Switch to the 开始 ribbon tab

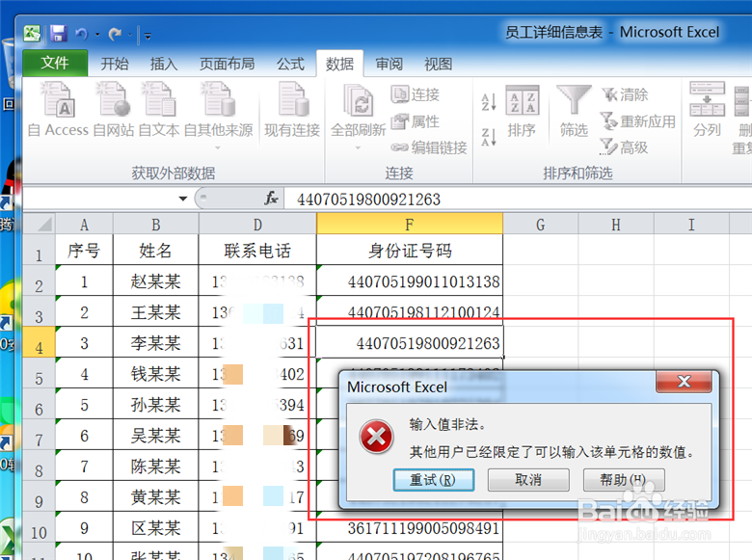tap(115, 64)
